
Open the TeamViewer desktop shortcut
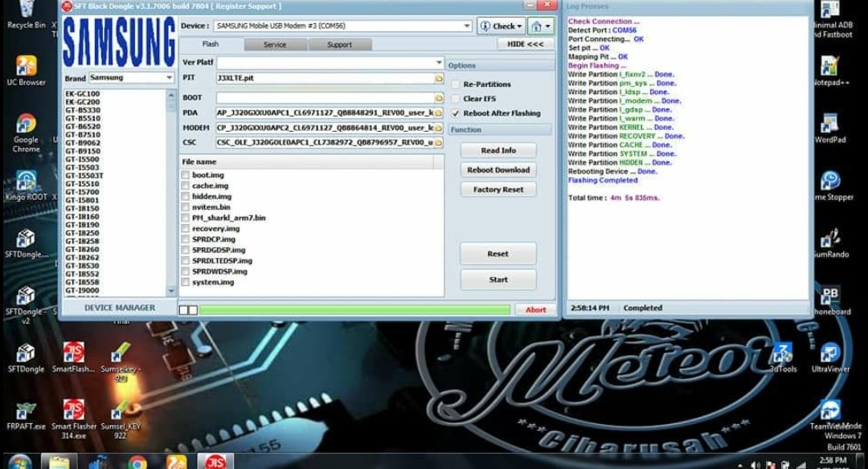click(832, 415)
